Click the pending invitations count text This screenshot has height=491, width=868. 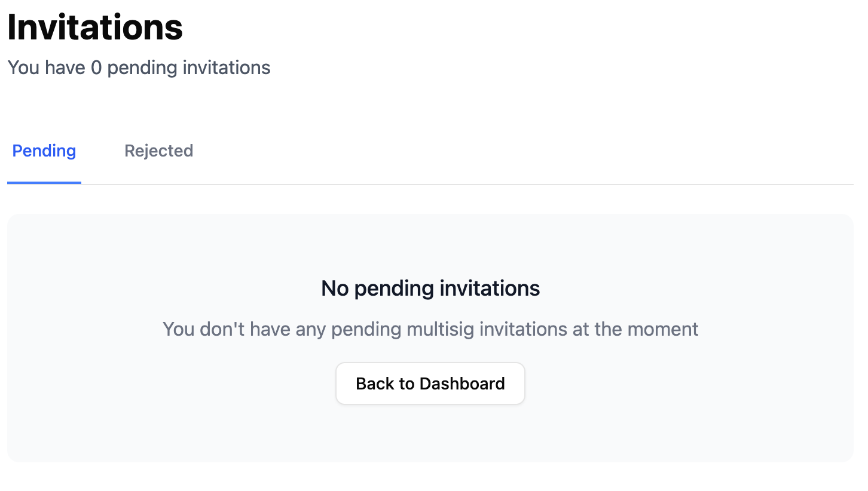[139, 67]
